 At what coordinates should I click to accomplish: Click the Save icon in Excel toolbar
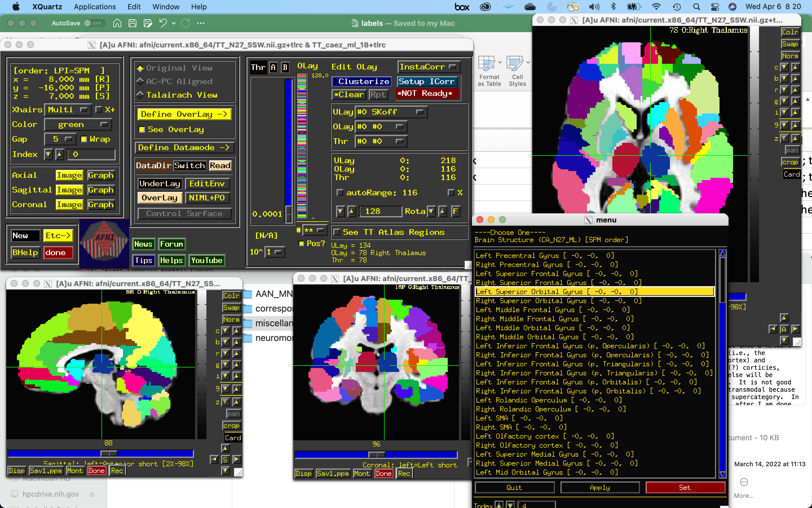tap(133, 23)
